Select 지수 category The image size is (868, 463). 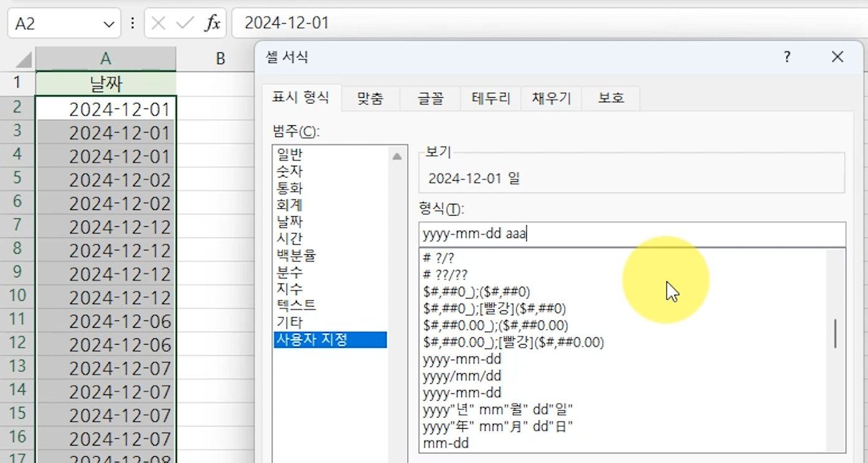pyautogui.click(x=330, y=289)
